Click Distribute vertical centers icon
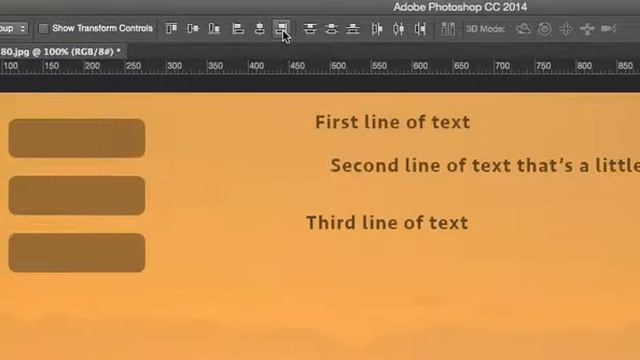Viewport: 640px width, 360px height. pyautogui.click(x=331, y=29)
